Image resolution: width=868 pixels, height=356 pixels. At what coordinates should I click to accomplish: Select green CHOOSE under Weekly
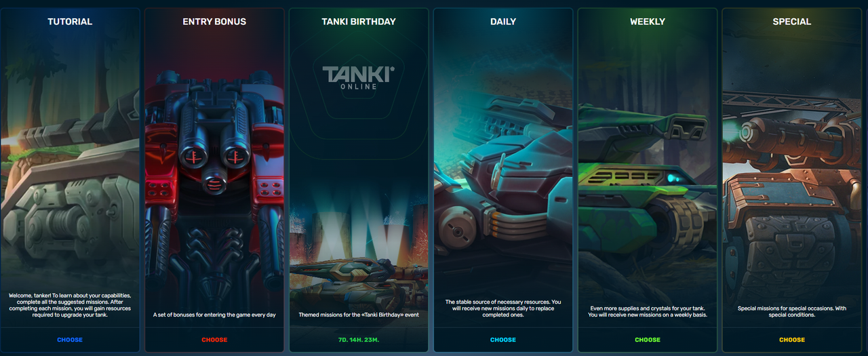click(648, 340)
